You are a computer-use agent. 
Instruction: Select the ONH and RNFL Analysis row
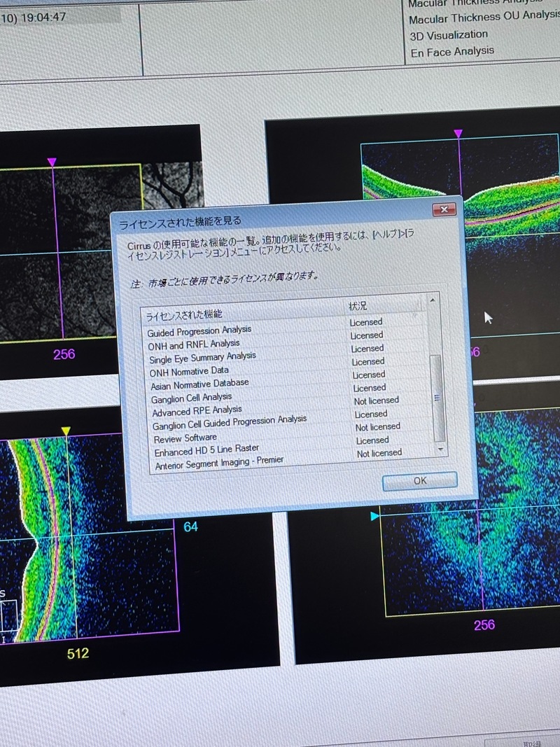coord(194,344)
